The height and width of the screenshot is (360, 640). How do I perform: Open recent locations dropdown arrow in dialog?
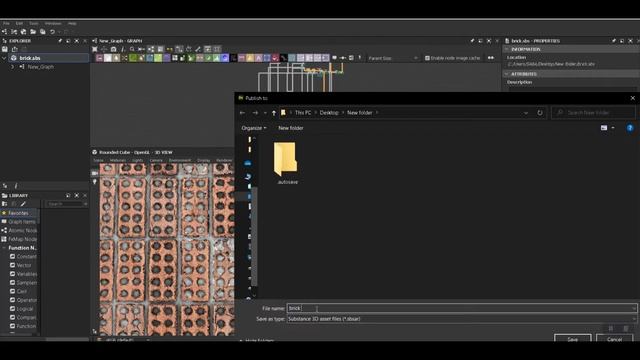[x=265, y=113]
